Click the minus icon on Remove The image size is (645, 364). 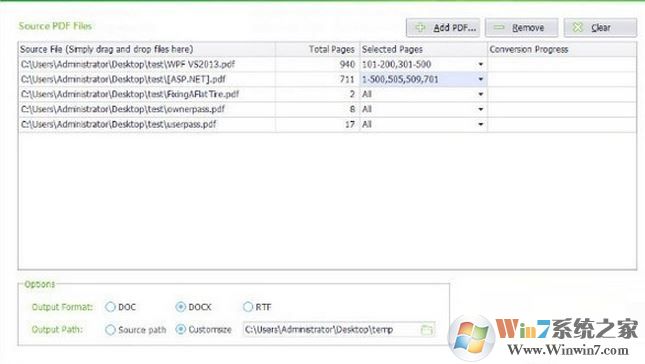pos(499,28)
